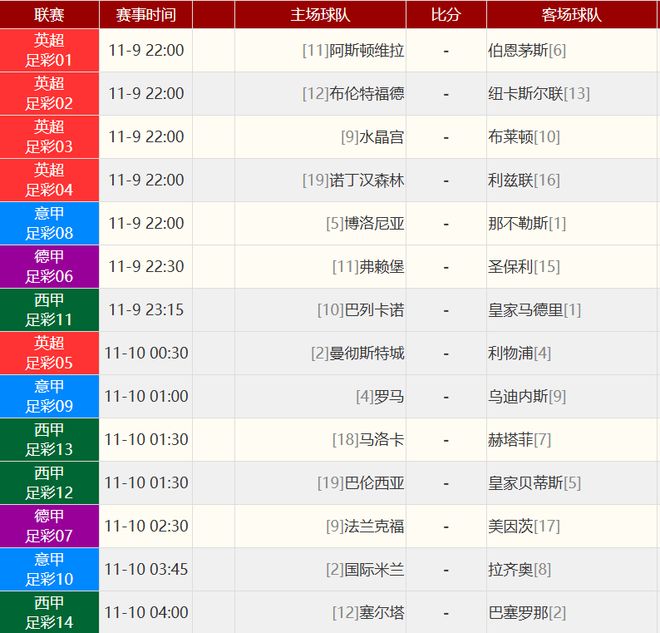Click the 客场球队 column header

[572, 15]
